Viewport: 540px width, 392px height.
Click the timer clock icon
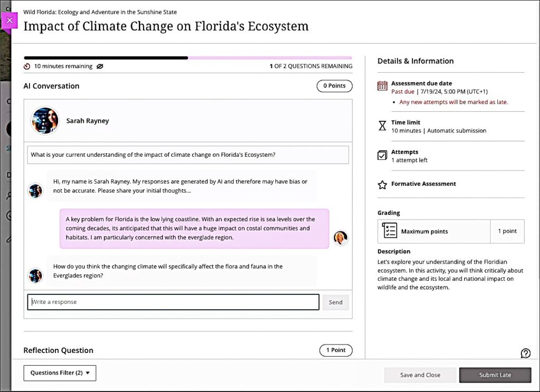27,66
